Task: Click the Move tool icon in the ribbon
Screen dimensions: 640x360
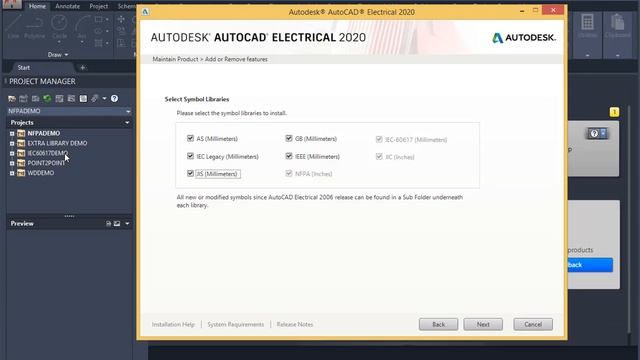Action: coord(121,19)
